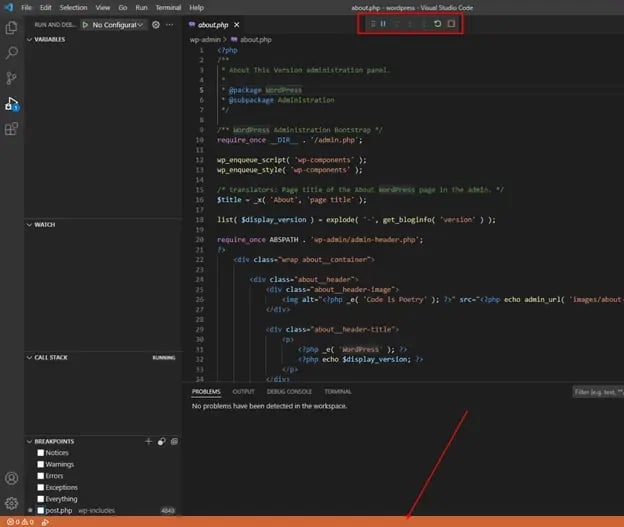Enable the Warnings breakpoint checkbox

click(x=41, y=464)
